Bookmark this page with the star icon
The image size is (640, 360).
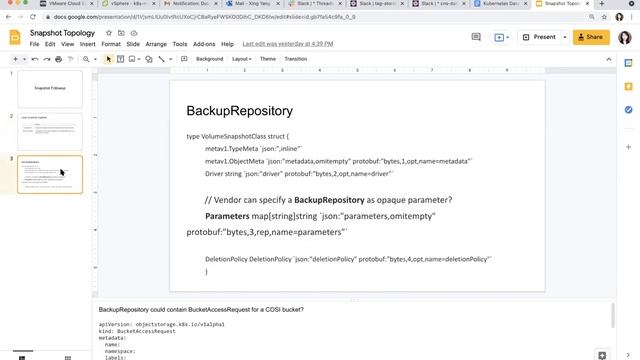click(604, 17)
